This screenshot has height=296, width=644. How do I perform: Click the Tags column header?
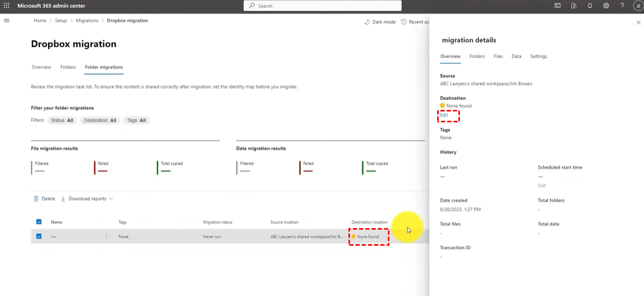[122, 222]
